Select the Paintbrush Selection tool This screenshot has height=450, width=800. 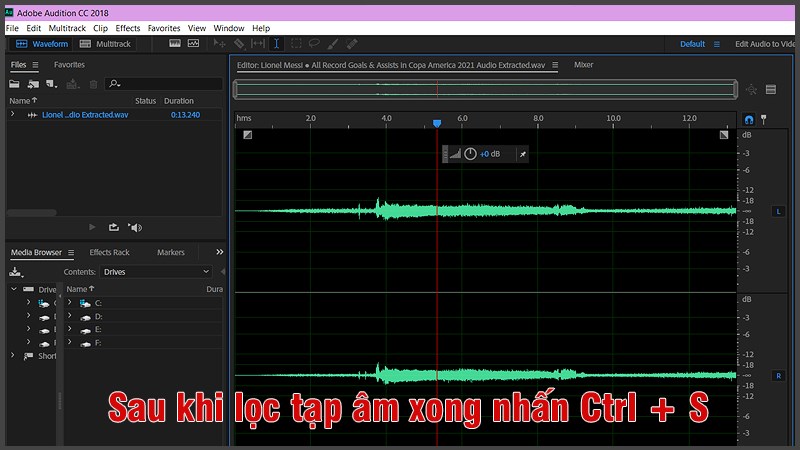click(333, 44)
